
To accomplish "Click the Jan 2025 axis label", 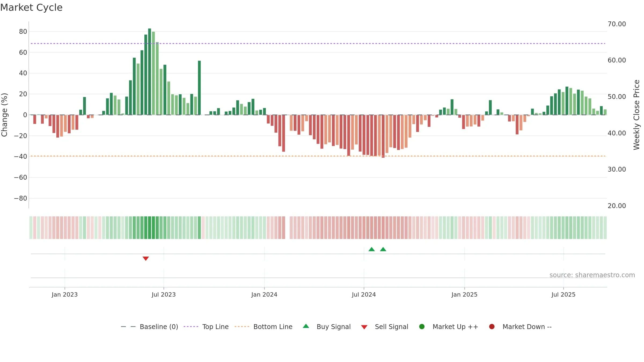I will pyautogui.click(x=464, y=294).
